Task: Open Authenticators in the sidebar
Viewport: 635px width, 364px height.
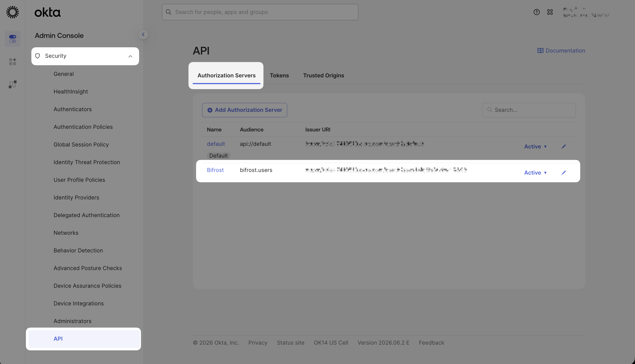Action: pos(73,109)
